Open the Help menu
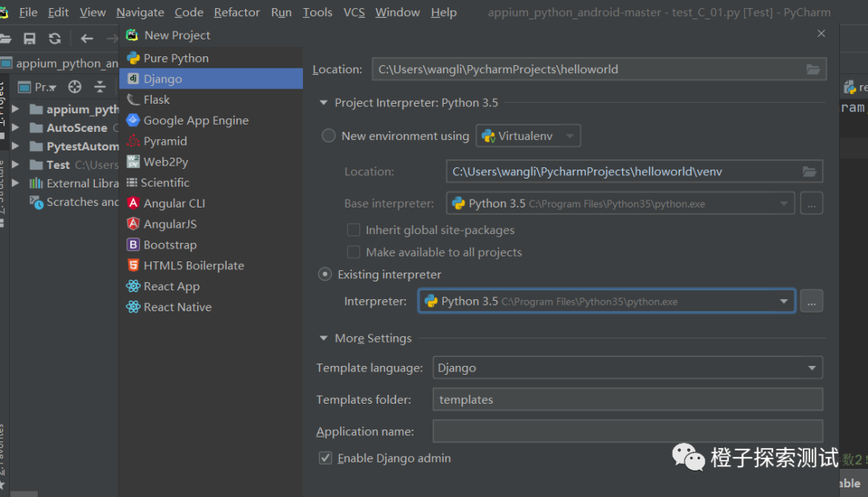The image size is (868, 497). [444, 12]
